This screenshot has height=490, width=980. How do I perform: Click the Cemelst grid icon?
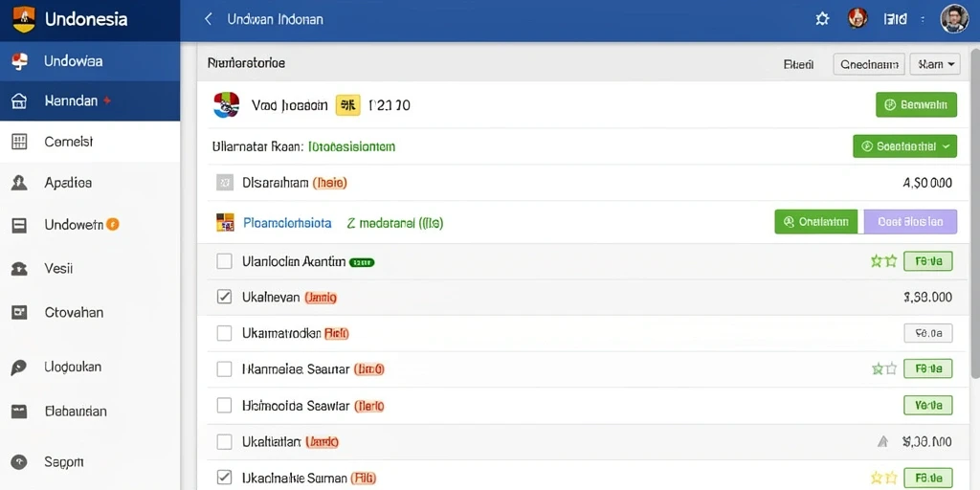click(19, 142)
